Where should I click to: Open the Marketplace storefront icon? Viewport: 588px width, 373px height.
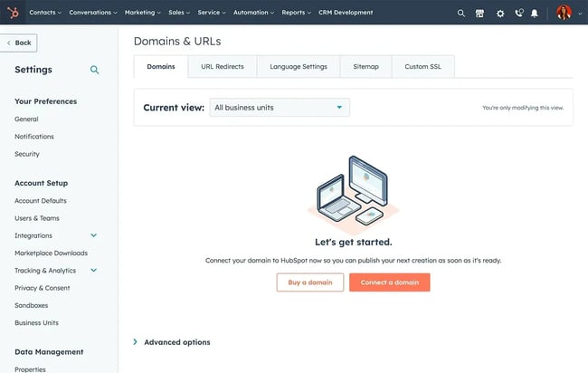(x=480, y=14)
